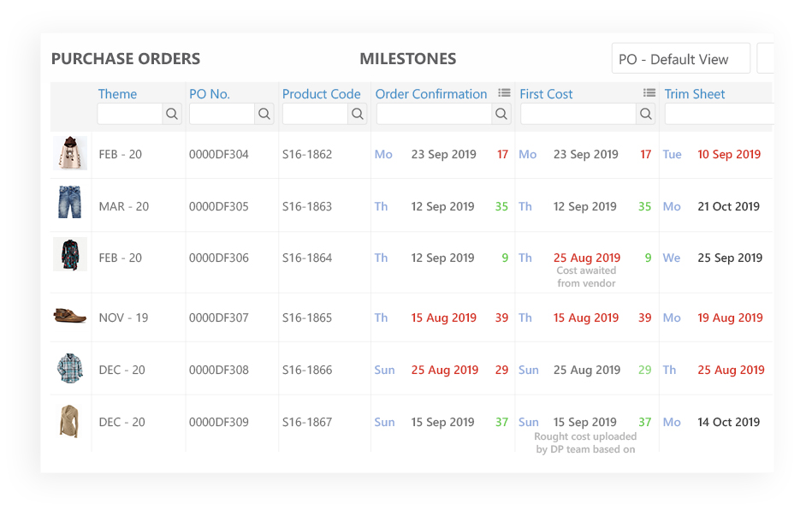The image size is (812, 510).
Task: Sort by the Theme column header
Action: click(117, 94)
